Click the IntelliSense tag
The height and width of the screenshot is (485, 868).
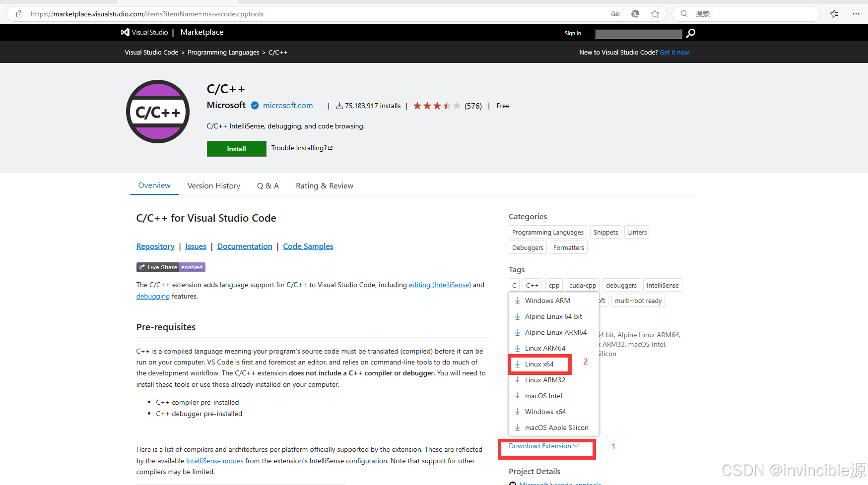(663, 285)
